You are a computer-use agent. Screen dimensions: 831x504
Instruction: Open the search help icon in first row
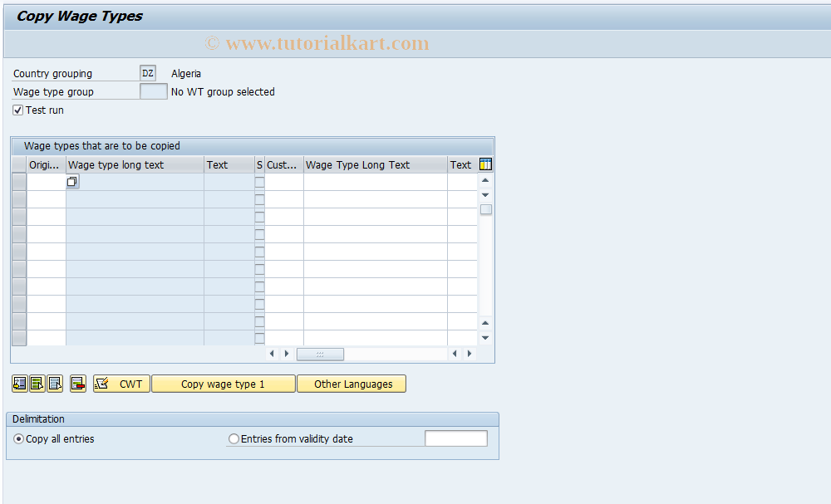tap(72, 182)
